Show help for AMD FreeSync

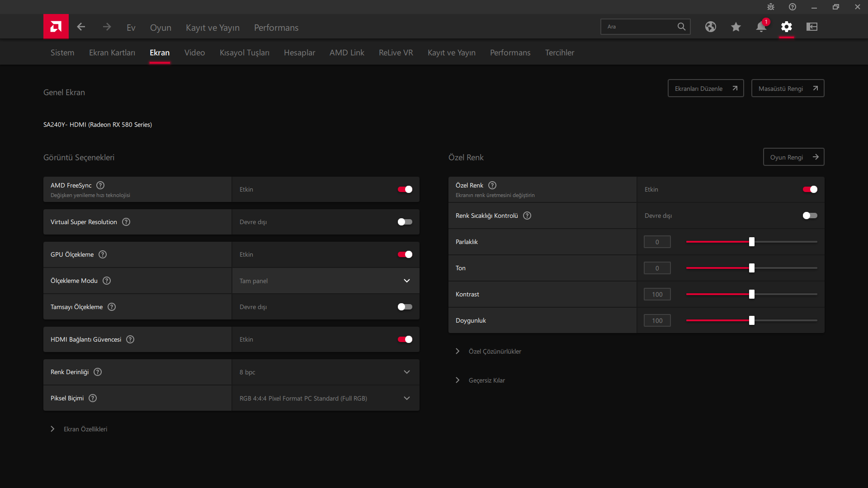point(100,185)
